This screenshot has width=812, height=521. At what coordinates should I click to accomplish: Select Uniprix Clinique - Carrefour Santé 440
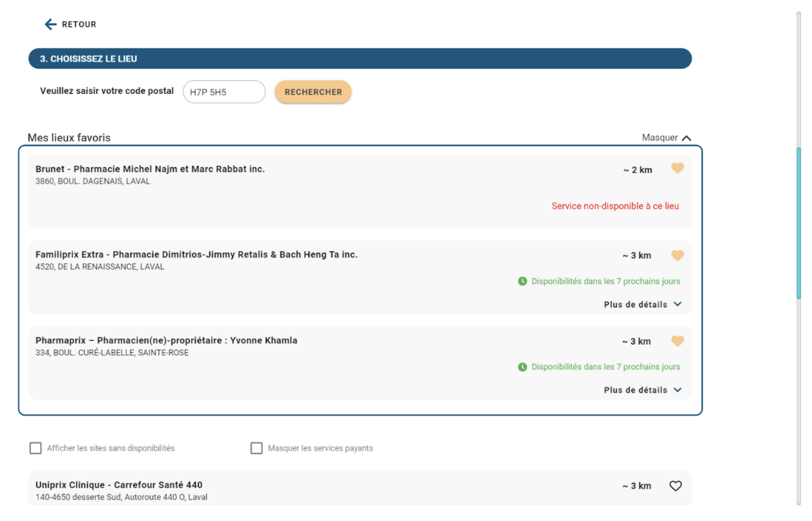click(118, 485)
